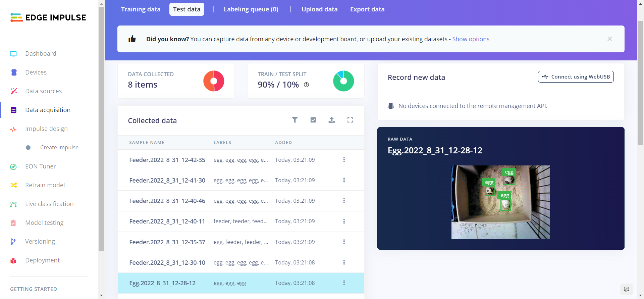
Task: Select the Feeder.2022_8_31_12-35-37 sample row
Action: pos(167,242)
